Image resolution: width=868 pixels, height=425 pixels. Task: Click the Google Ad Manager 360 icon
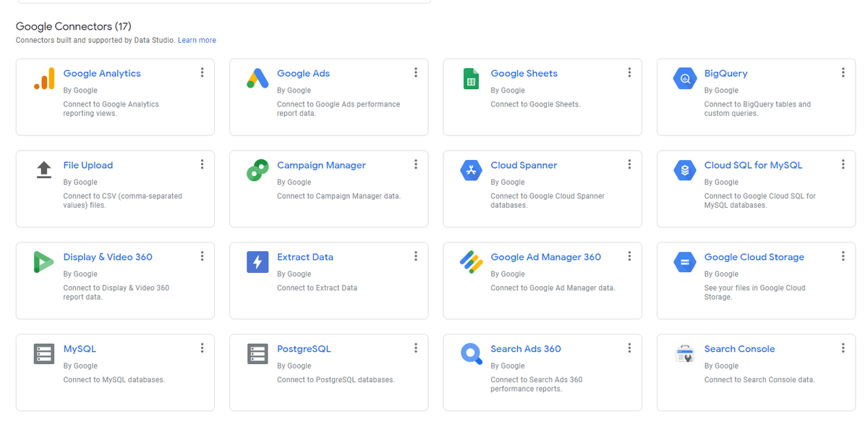click(471, 262)
